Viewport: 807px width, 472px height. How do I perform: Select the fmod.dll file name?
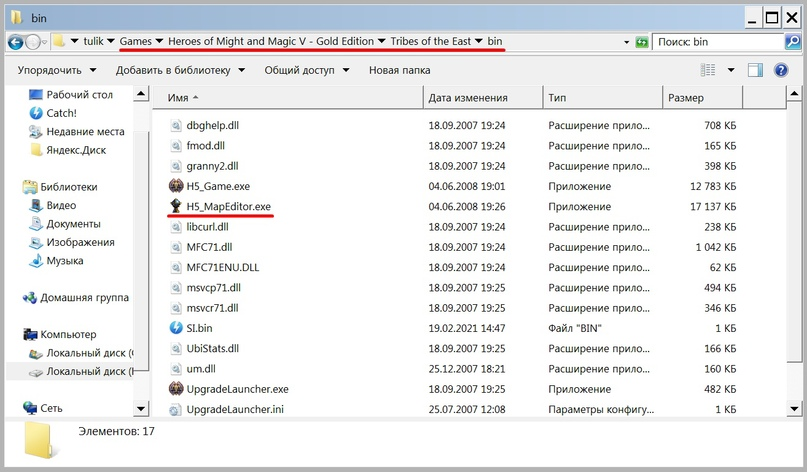click(205, 146)
